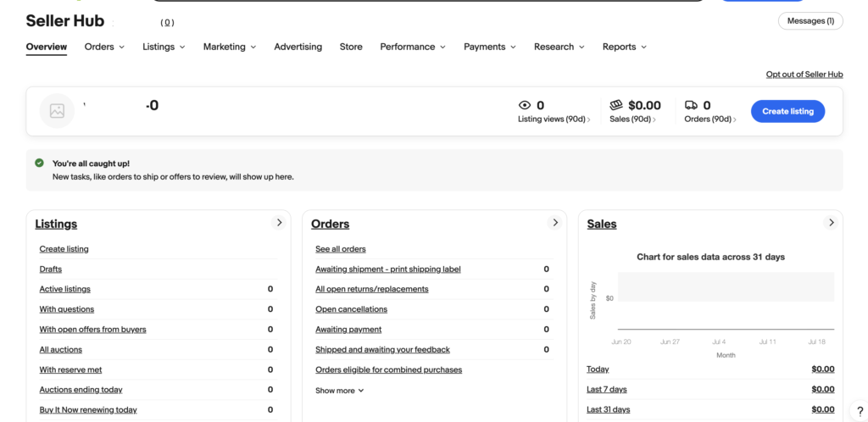Expand Show more in Orders card
The width and height of the screenshot is (868, 422).
pyautogui.click(x=340, y=391)
